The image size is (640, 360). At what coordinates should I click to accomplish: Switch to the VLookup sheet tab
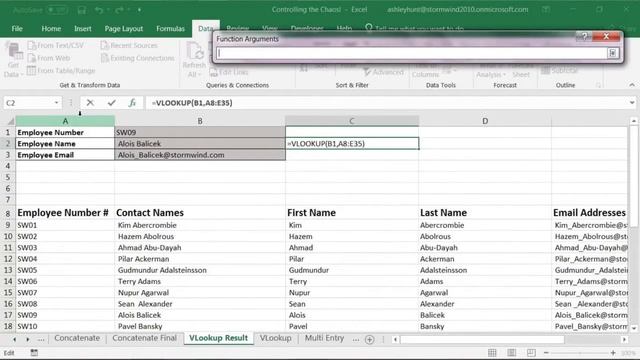[x=276, y=338]
